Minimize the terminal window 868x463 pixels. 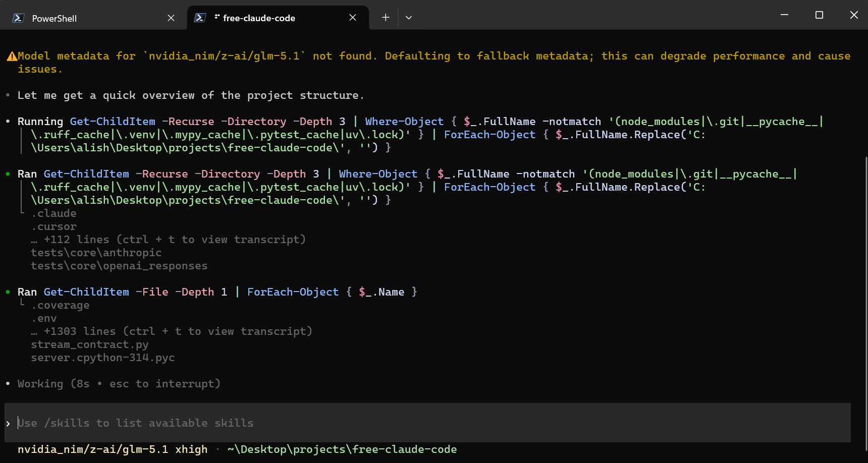point(784,15)
